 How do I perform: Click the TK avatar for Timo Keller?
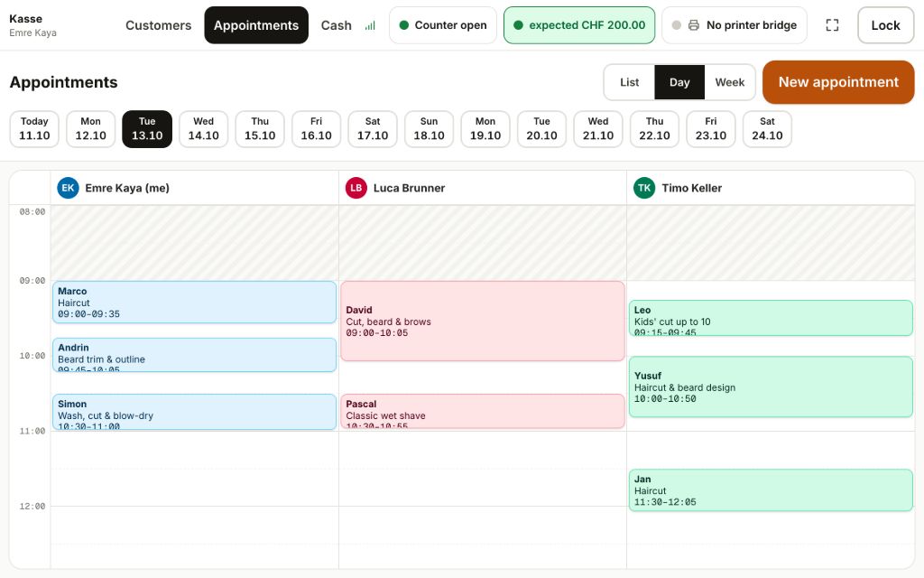(644, 188)
